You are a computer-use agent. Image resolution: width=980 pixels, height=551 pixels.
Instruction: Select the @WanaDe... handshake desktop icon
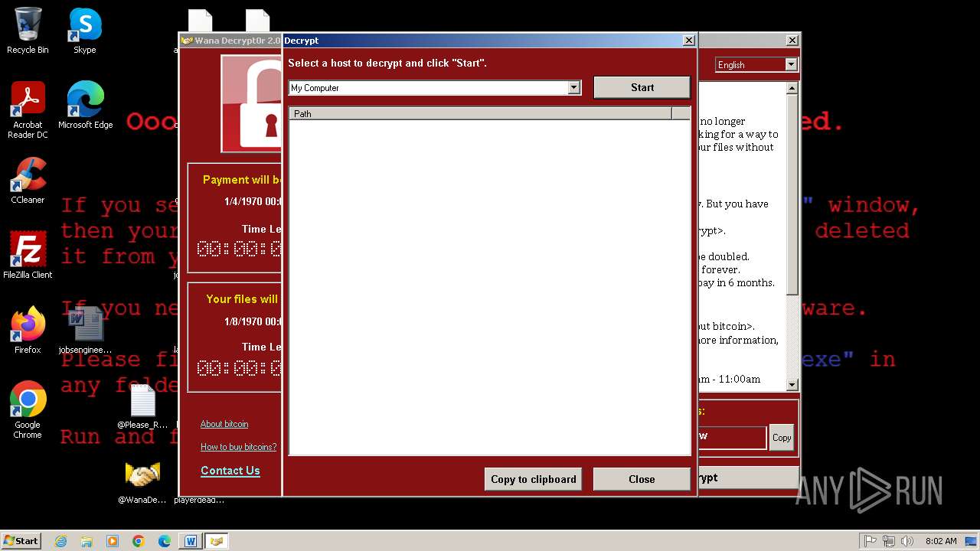[142, 482]
